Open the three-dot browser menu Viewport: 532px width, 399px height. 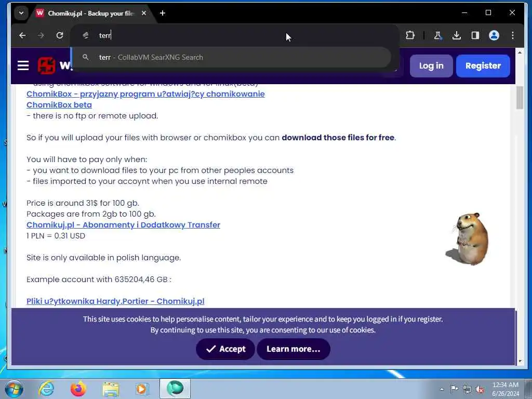[513, 35]
